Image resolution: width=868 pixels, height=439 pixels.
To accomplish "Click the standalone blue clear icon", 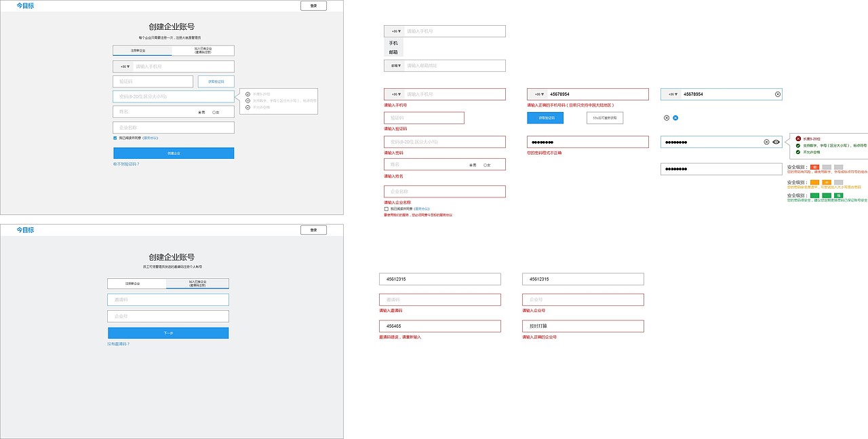I will pos(675,118).
